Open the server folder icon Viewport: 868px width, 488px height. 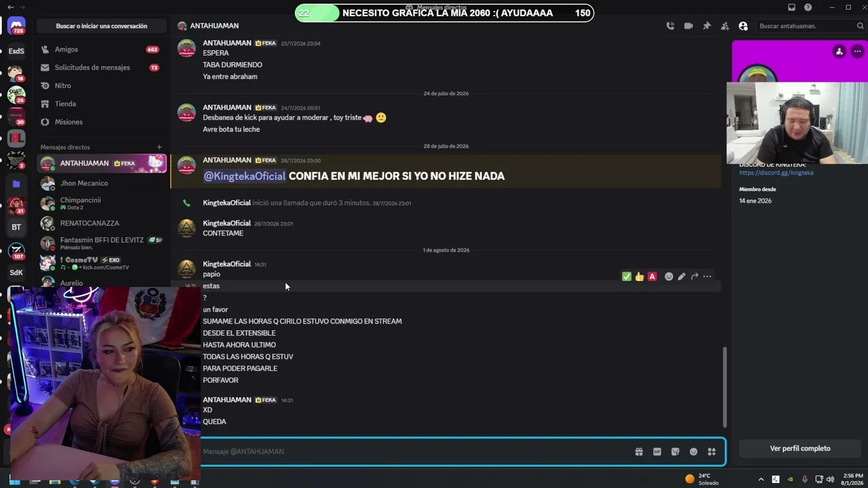[16, 184]
